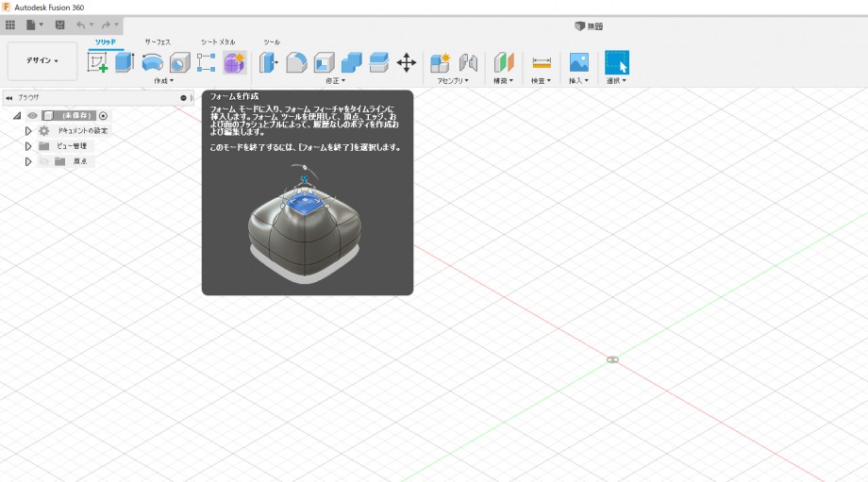Open the アセンブリ dropdown menu
Screen dimensions: 868x482
pos(453,81)
